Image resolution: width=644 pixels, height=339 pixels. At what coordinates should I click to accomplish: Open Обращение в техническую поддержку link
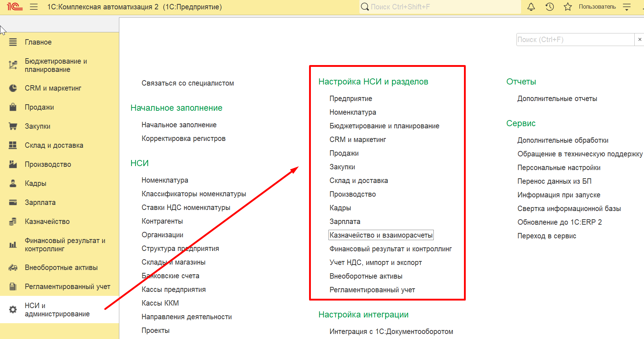[x=580, y=154]
